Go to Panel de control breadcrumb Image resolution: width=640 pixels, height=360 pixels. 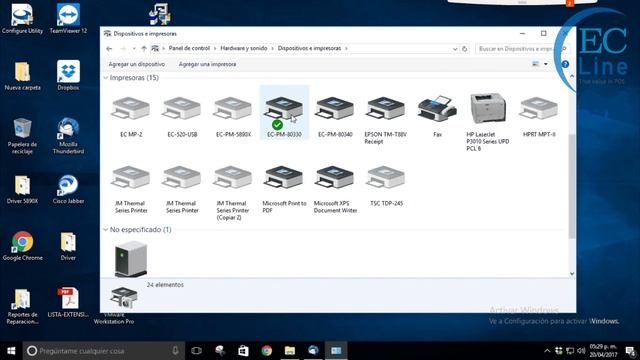coord(189,48)
